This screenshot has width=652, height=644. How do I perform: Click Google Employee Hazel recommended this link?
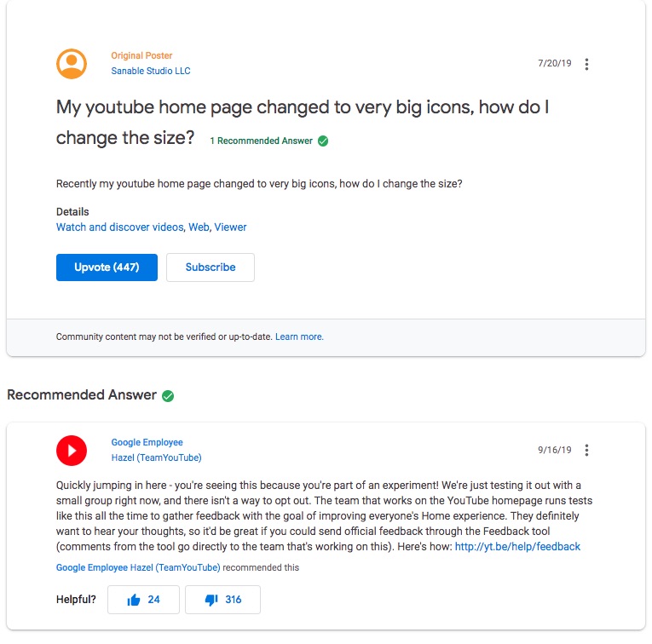point(138,567)
